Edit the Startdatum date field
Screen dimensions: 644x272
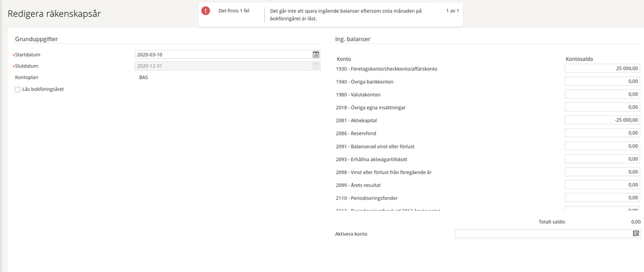pos(228,54)
